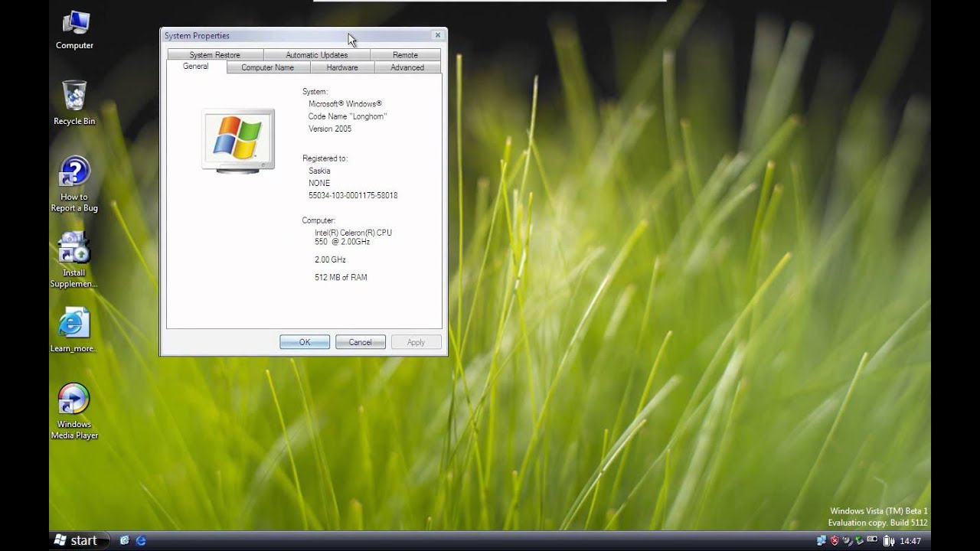Select the General tab
The image size is (980, 551).
click(x=196, y=67)
